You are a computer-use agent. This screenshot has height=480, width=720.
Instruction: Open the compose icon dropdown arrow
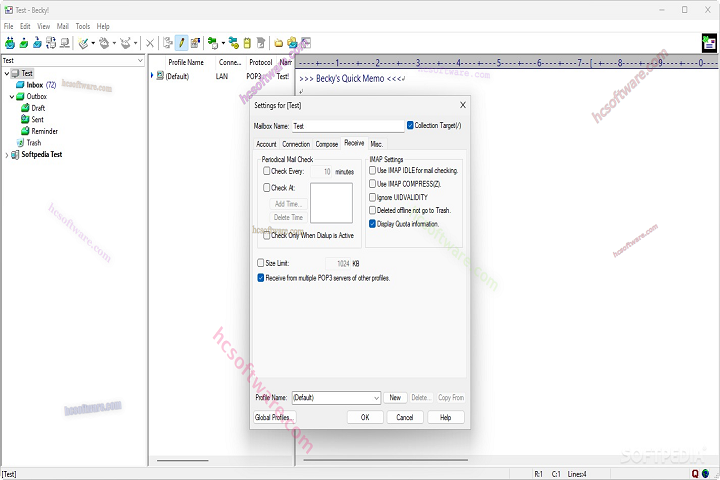(93, 43)
